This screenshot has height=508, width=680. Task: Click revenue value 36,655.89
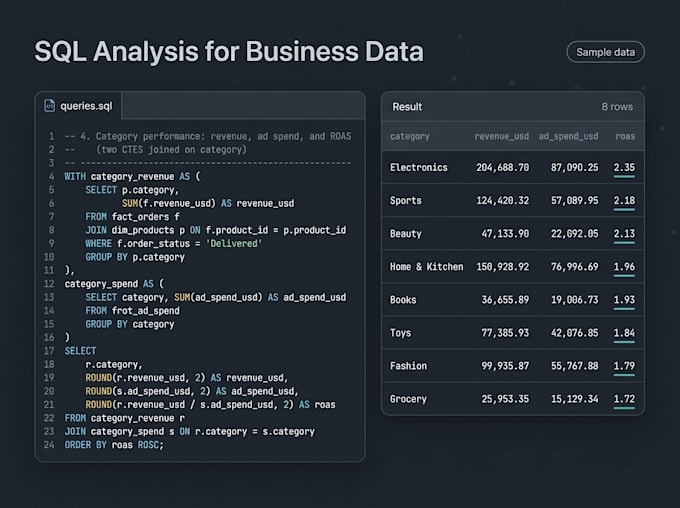click(505, 300)
